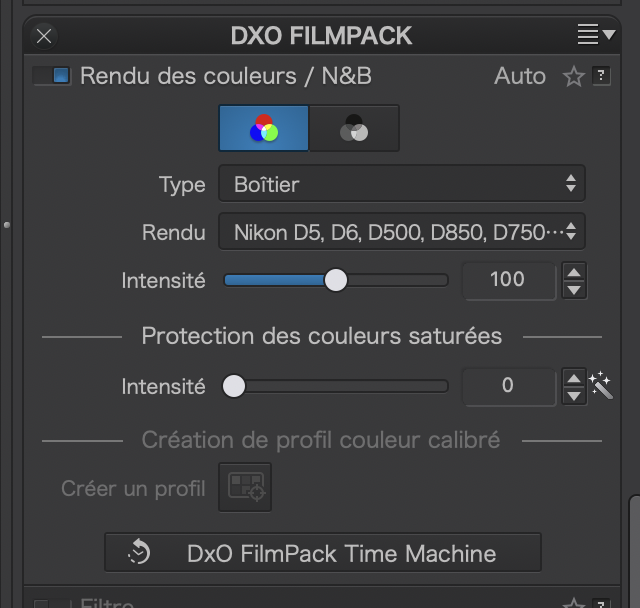Open help for Rendu des couleurs / N&B
The width and height of the screenshot is (640, 608).
[x=601, y=76]
